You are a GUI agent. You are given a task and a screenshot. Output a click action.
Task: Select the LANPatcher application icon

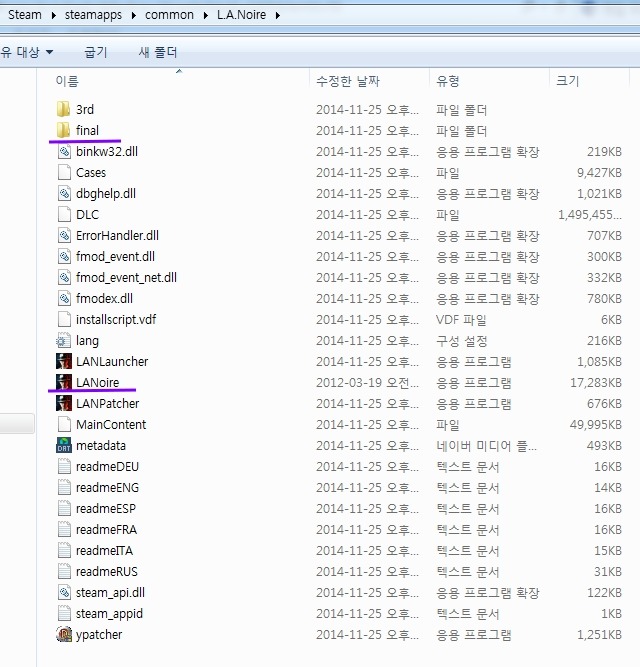click(64, 403)
